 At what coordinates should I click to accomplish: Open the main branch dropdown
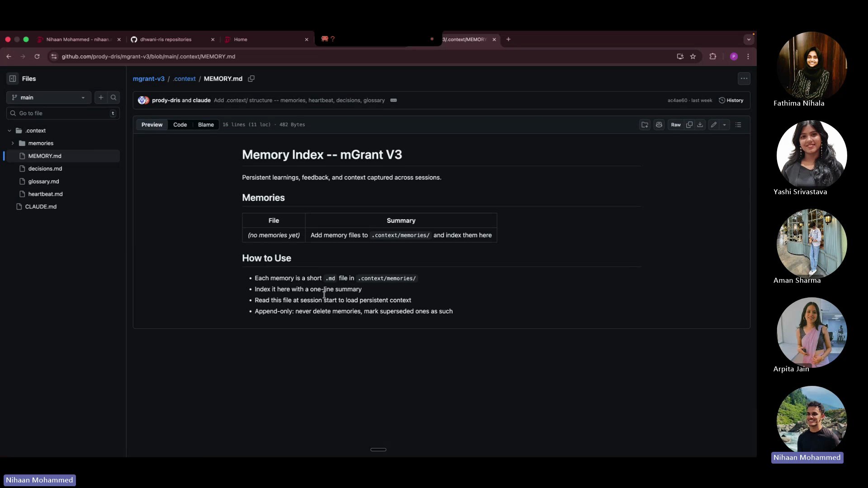coord(48,97)
